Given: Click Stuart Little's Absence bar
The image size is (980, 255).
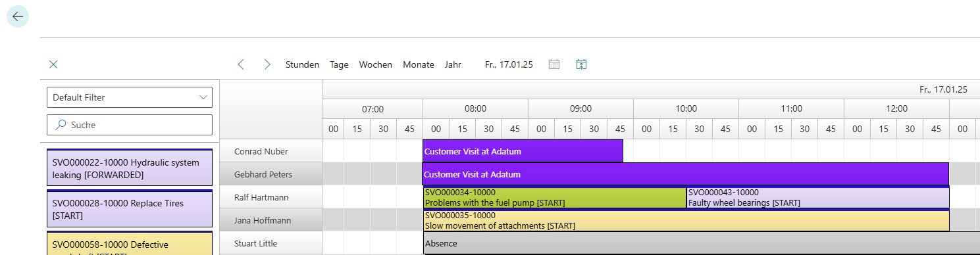Looking at the screenshot, I should point(702,243).
